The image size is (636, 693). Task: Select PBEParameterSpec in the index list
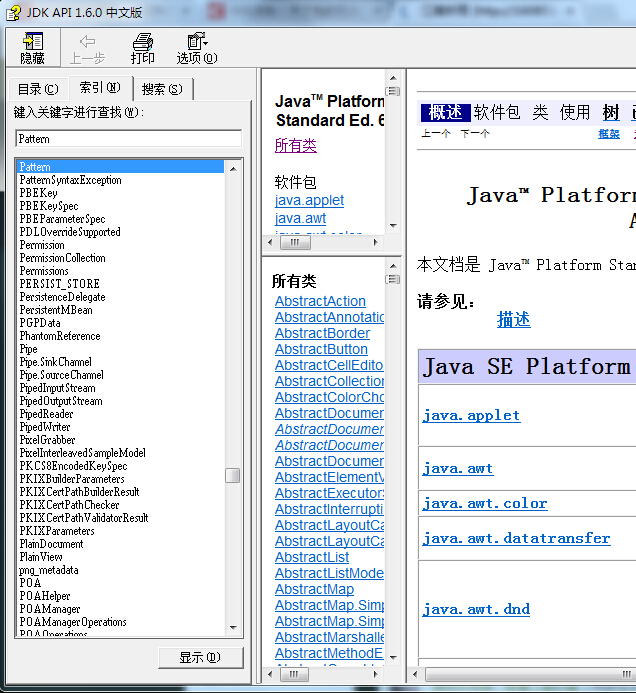coord(62,219)
